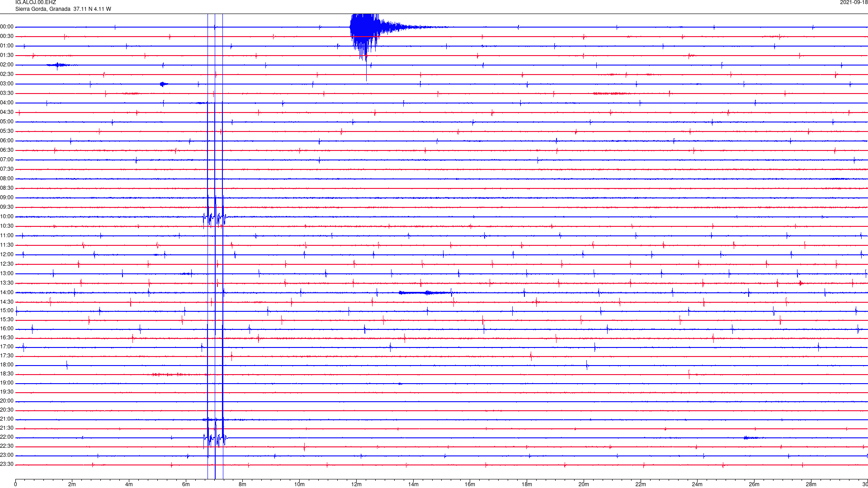Click the 4m tick label on time axis

coord(129,484)
